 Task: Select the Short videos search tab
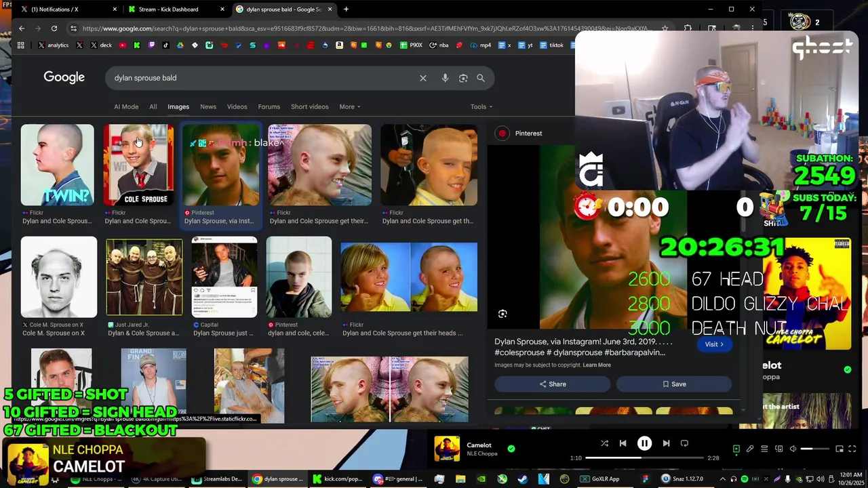click(x=309, y=106)
